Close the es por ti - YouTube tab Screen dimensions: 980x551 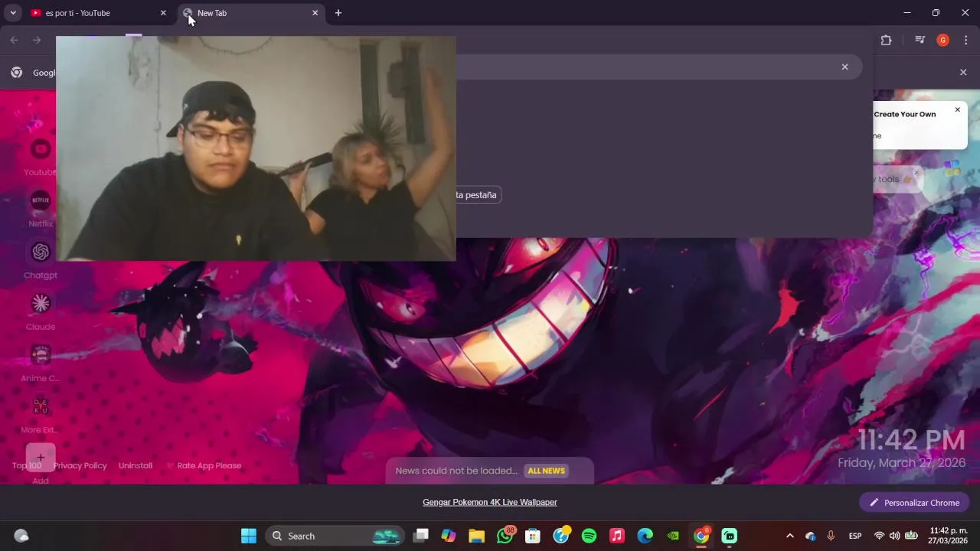tap(163, 13)
